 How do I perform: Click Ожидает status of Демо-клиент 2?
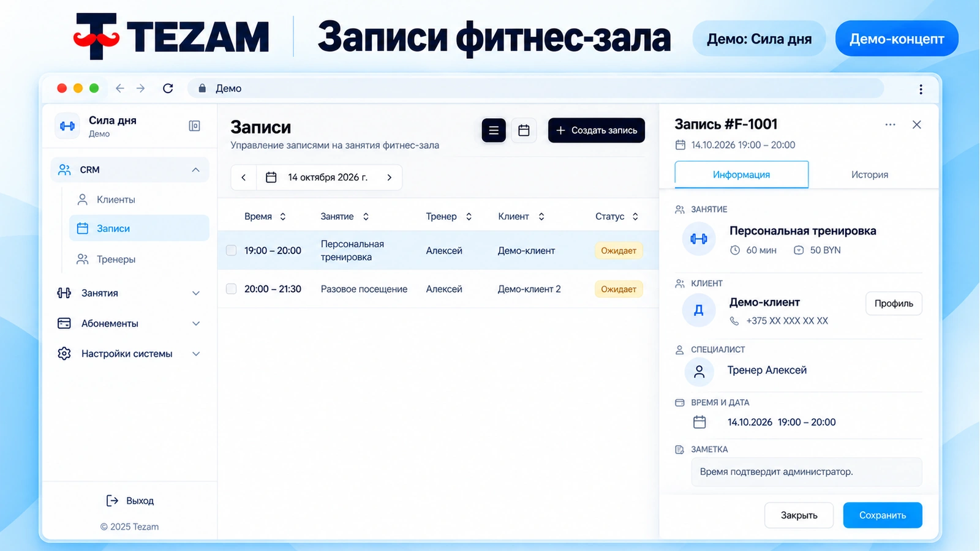coord(619,289)
